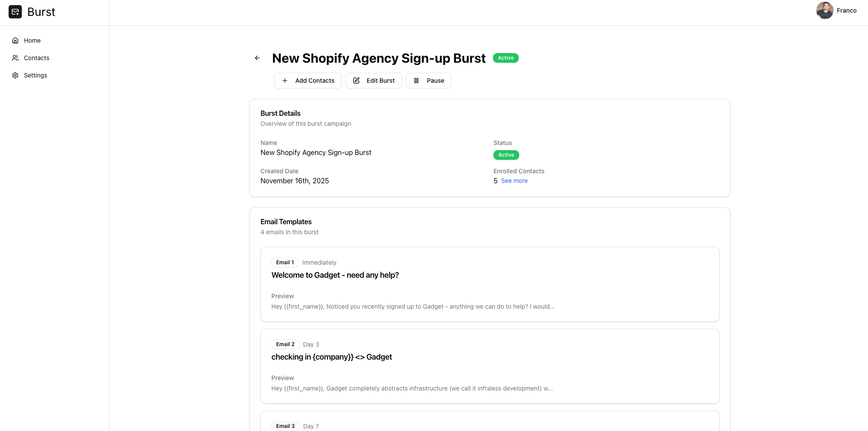Viewport: 868px width, 431px height.
Task: Open the Home menu item
Action: 32,40
